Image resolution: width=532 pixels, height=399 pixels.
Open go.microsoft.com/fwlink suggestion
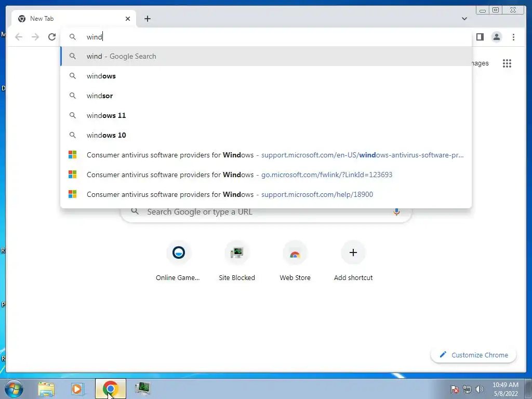coord(266,175)
